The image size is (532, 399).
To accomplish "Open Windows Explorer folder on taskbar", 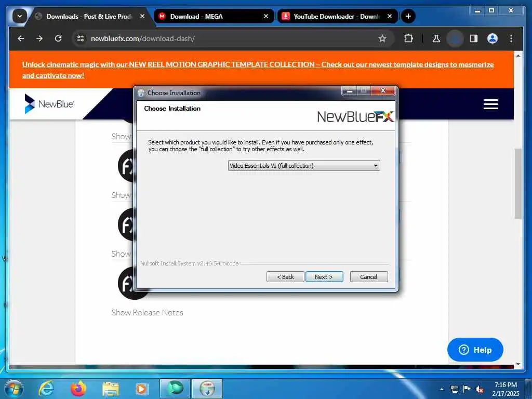I will (x=111, y=390).
